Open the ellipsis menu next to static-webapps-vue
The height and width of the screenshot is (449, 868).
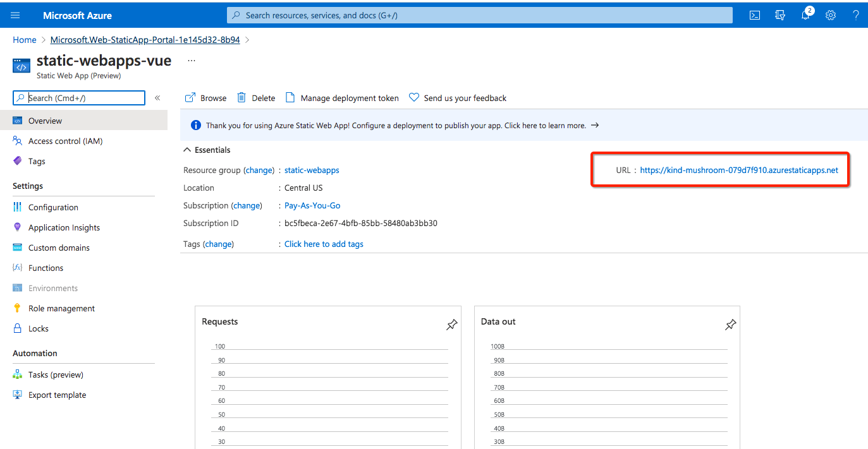click(191, 60)
